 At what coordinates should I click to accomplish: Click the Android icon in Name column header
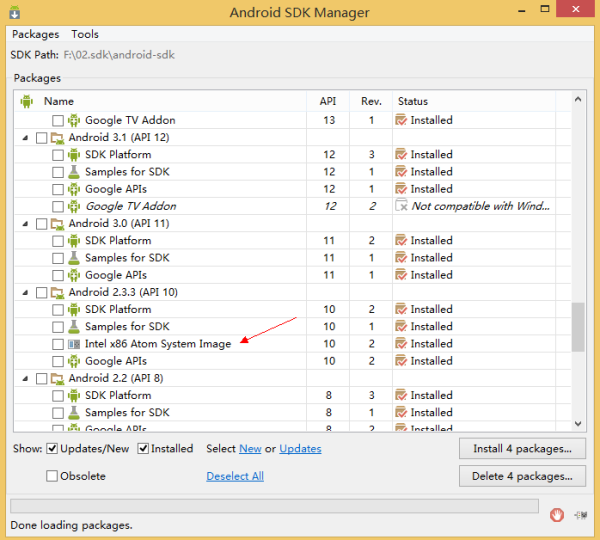click(26, 101)
